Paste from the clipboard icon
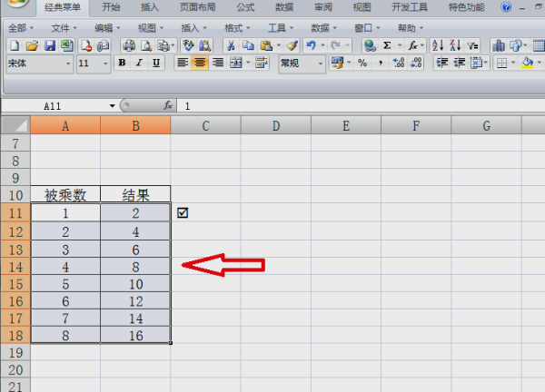Viewport: 545px width, 392px height. pyautogui.click(x=266, y=45)
